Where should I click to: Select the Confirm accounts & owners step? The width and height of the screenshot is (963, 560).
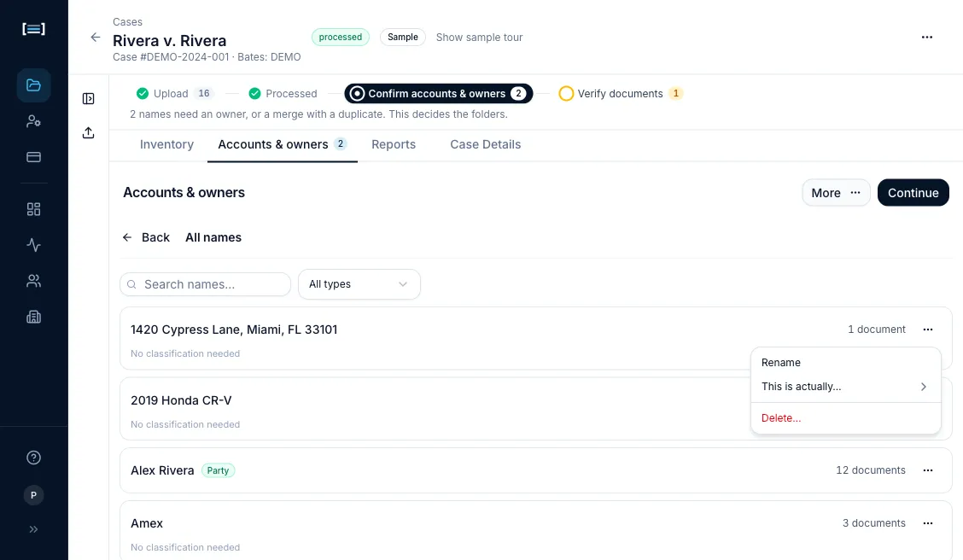(x=439, y=93)
